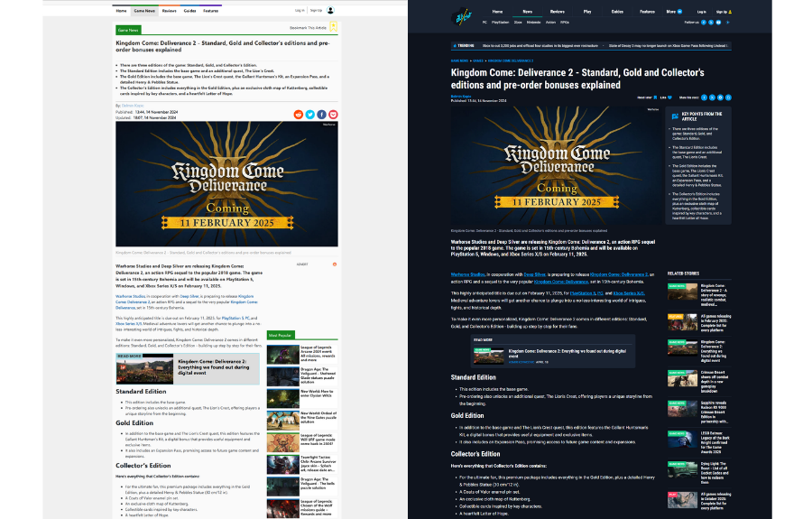Click Log in on the dark site
The height and width of the screenshot is (519, 812).
(702, 12)
